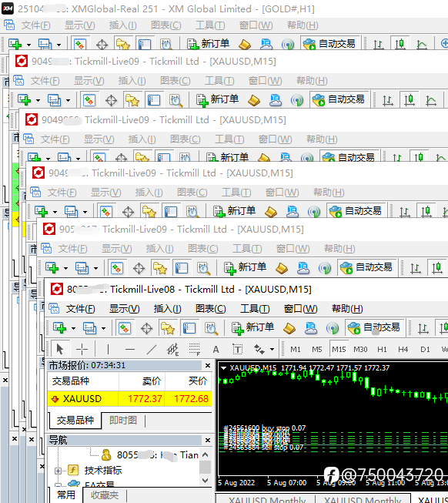The height and width of the screenshot is (503, 448).
Task: Open profiles icon in Tickmill-Live08 window
Action: click(89, 328)
